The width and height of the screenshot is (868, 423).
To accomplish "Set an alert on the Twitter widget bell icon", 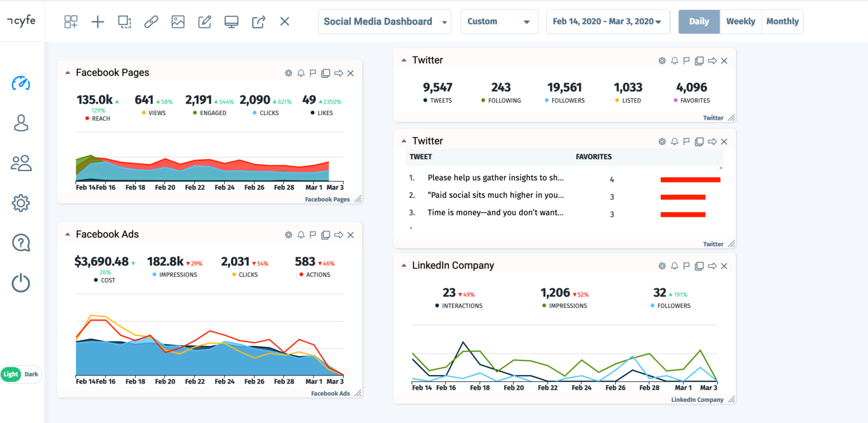I will 674,60.
